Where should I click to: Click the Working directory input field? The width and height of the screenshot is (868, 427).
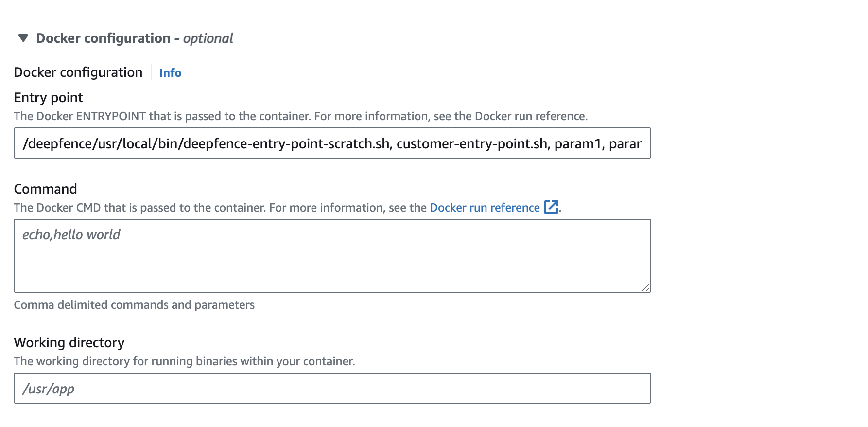coord(332,388)
